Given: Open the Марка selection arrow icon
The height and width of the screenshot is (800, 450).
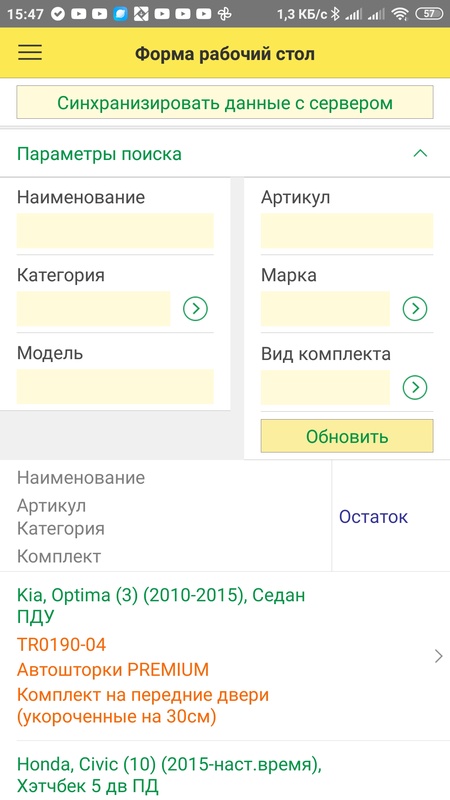Looking at the screenshot, I should [x=415, y=309].
